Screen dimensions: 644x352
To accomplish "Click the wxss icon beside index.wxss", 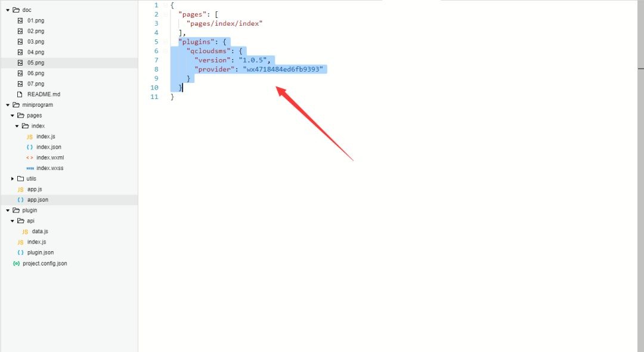I will tap(30, 168).
